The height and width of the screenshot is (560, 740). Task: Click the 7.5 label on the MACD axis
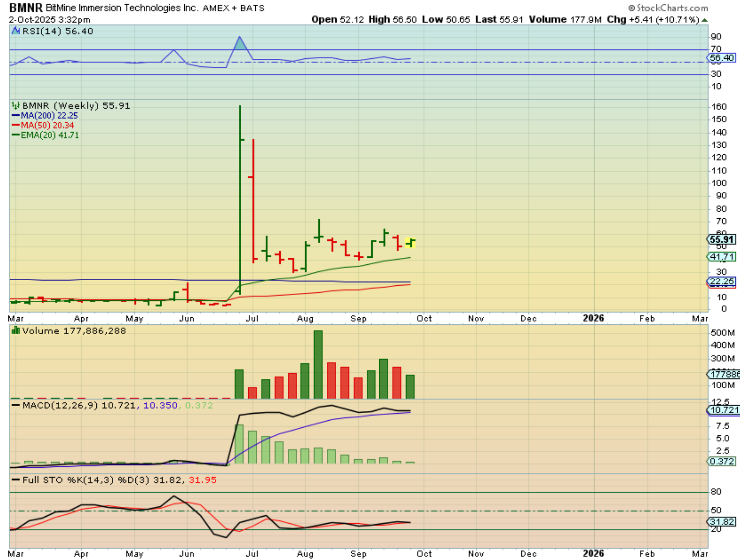click(723, 426)
